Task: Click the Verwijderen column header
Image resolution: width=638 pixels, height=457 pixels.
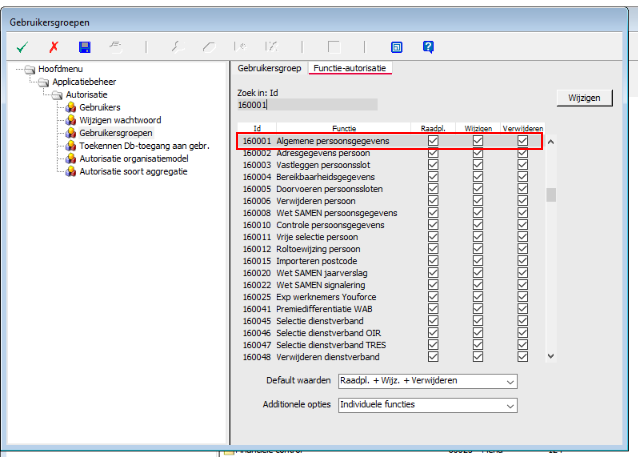Action: point(523,128)
